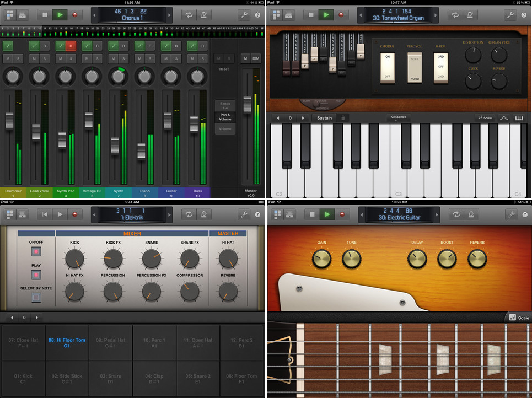Tap the help question mark icon
The image size is (532, 398).
pyautogui.click(x=256, y=15)
